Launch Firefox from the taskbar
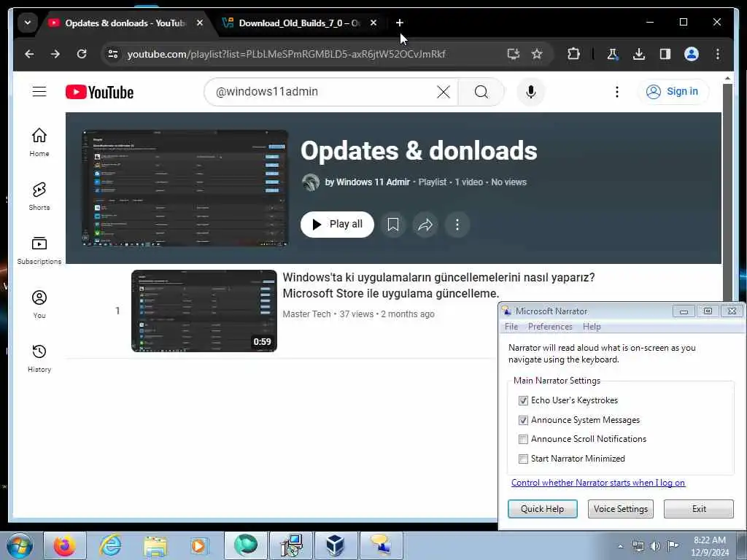 [65, 545]
